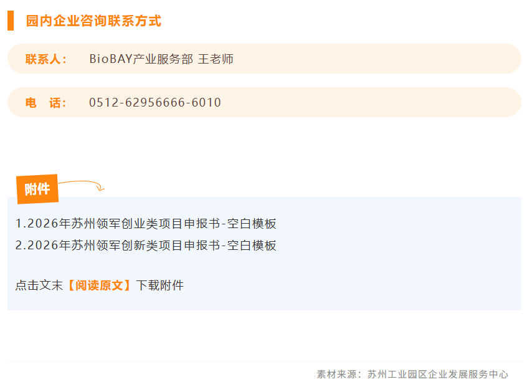532x392 pixels.
Task: Click the 素材来源 label
Action: [x=336, y=375]
